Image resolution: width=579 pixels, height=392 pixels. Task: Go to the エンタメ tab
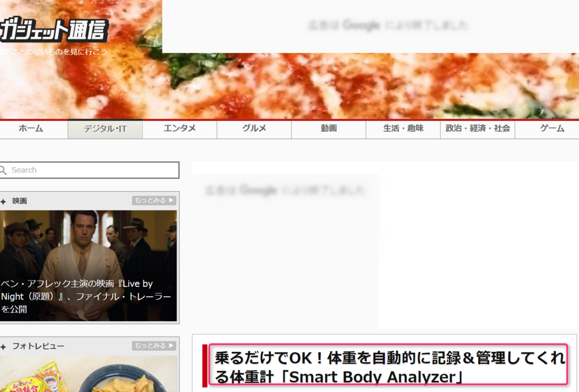180,128
